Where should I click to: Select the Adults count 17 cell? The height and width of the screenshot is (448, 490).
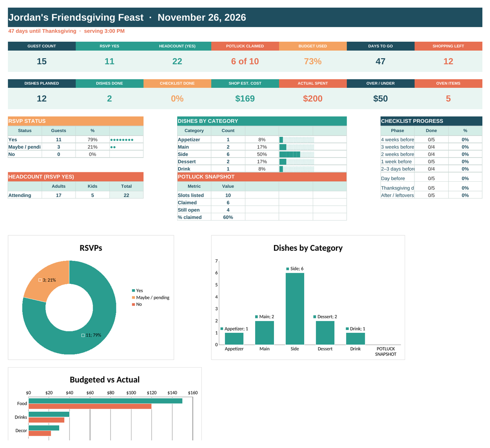click(59, 195)
